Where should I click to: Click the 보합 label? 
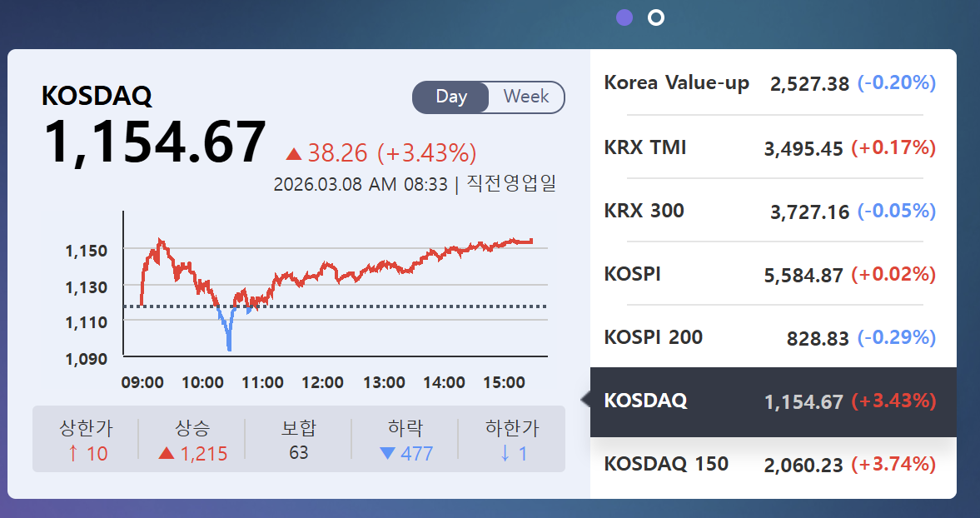click(x=299, y=428)
